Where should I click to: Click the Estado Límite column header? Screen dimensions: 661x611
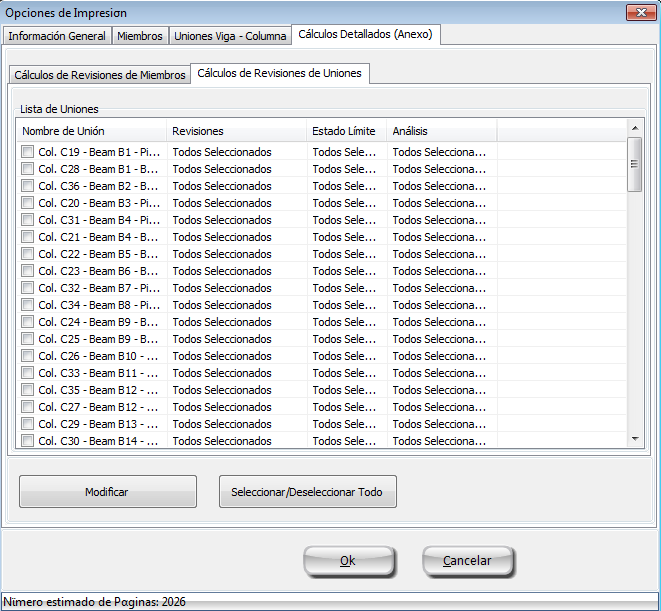[346, 131]
